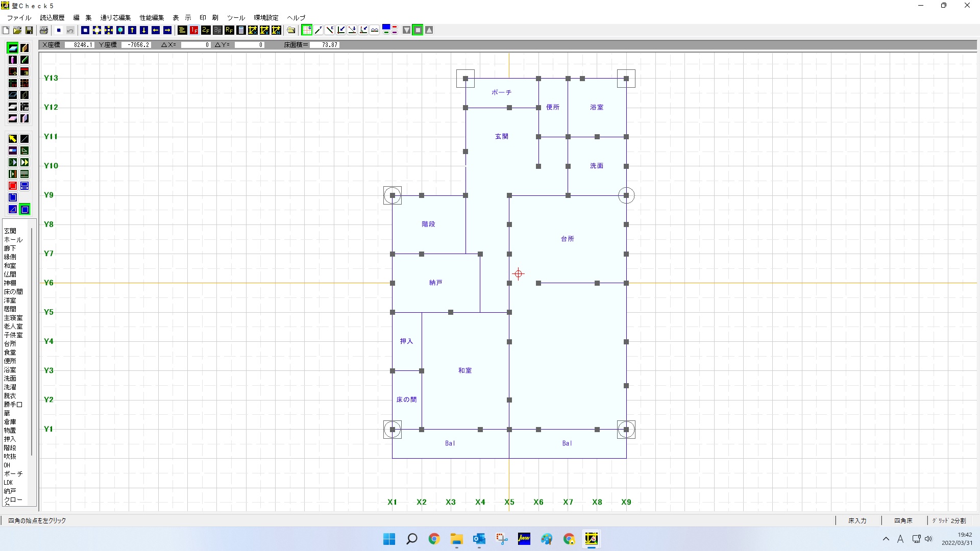Open the 性能編集 menu
The image size is (980, 551).
152,17
